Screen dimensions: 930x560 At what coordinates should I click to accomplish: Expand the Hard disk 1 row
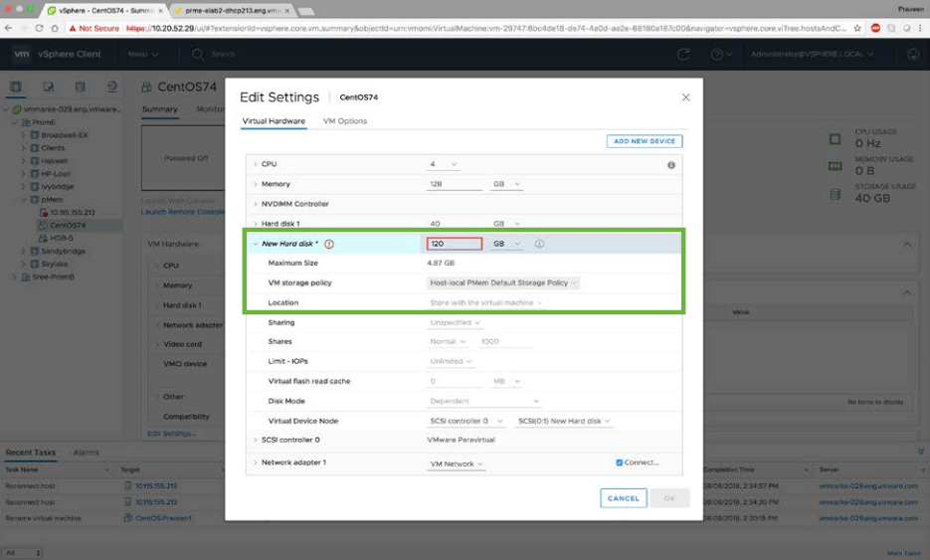[255, 224]
